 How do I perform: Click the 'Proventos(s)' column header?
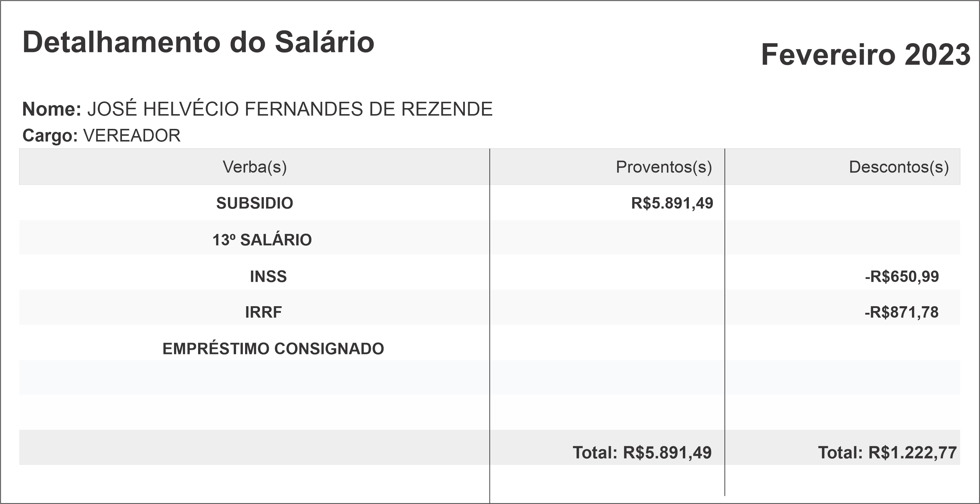(664, 167)
